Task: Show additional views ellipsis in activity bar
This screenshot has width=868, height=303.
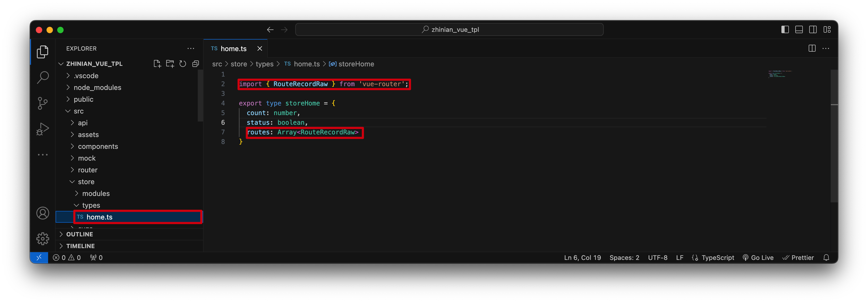Action: pos(42,154)
